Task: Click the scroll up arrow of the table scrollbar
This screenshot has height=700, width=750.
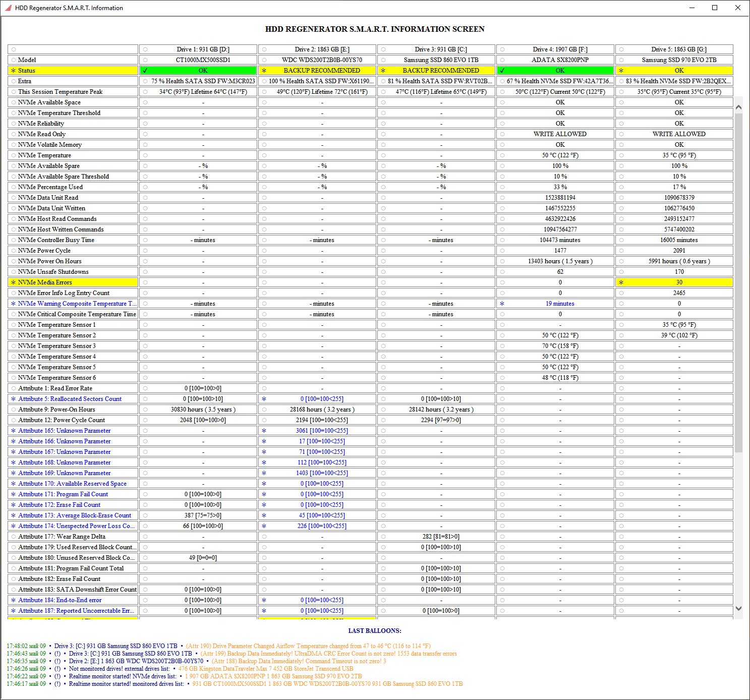Action: pos(738,107)
